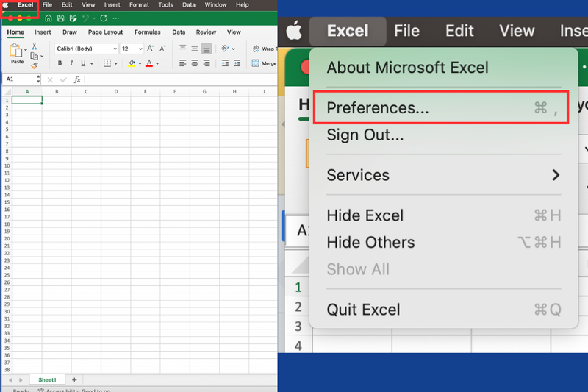Click the Cut scissors icon
The image size is (588, 392).
pyautogui.click(x=34, y=46)
